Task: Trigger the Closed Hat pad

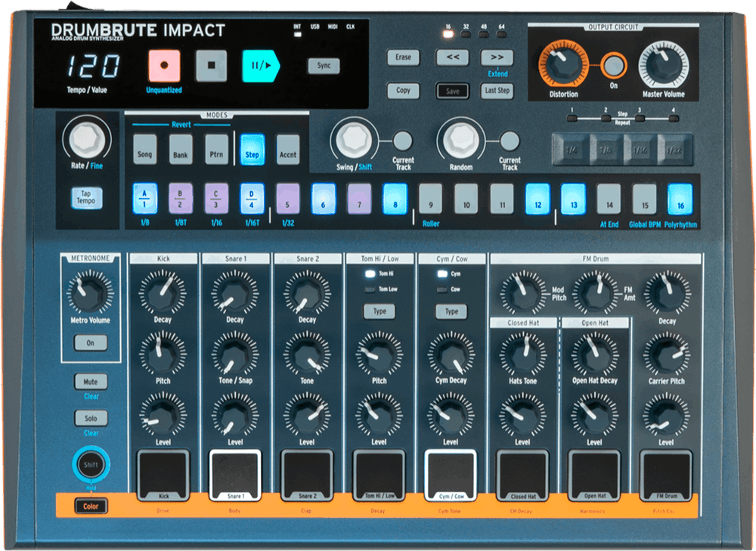Action: click(522, 476)
